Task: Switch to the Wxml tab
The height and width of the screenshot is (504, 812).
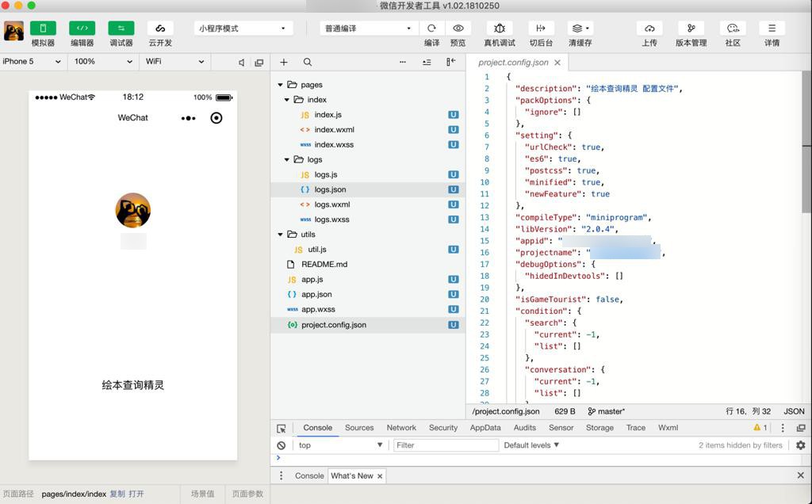Action: (x=668, y=428)
